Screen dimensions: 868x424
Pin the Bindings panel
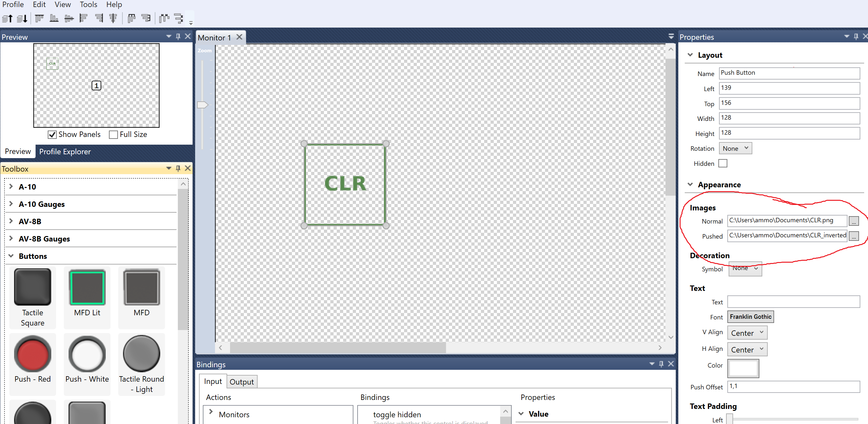[x=661, y=364]
